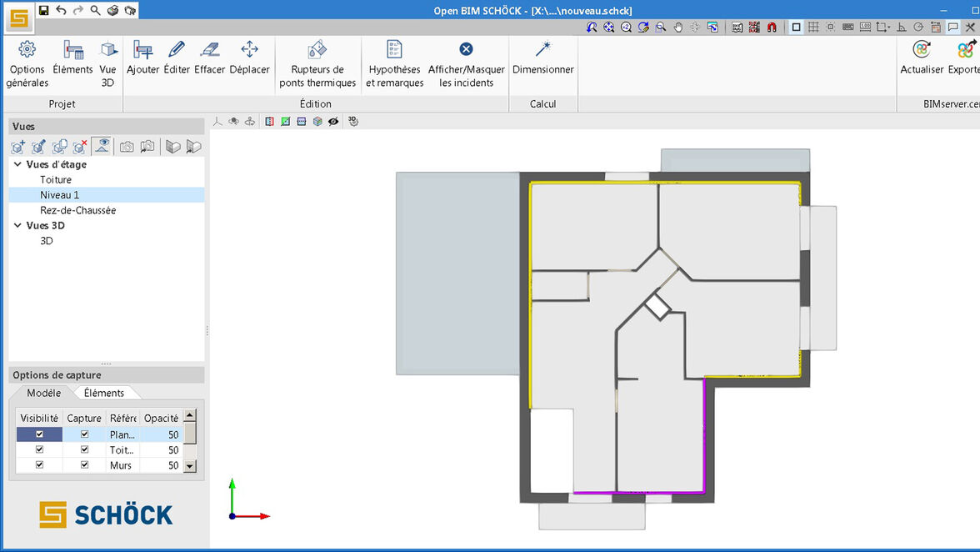Viewport: 980px width, 552px height.
Task: Launch the Dimensionner calculation
Action: coord(542,58)
